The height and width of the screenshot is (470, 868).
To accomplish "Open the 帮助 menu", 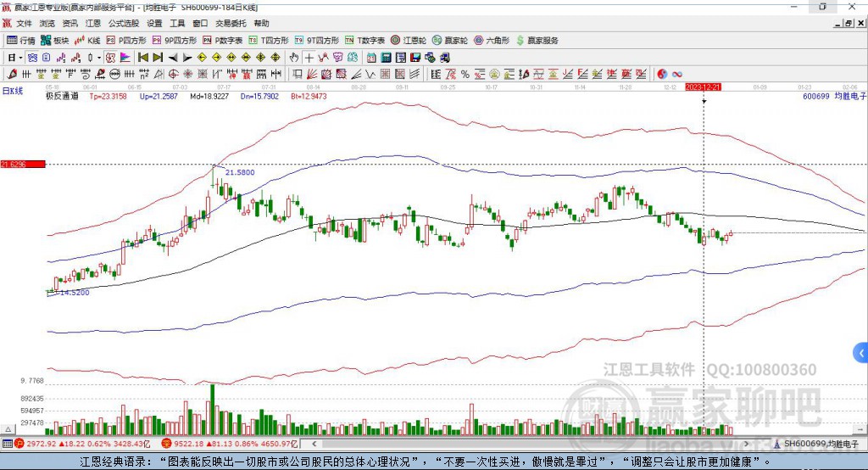I will (x=261, y=23).
